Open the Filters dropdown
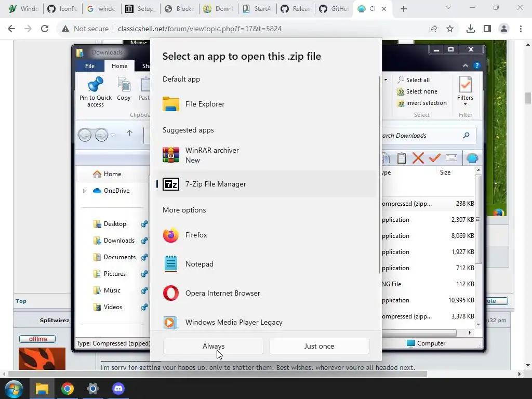This screenshot has height=399, width=532. coord(465,91)
